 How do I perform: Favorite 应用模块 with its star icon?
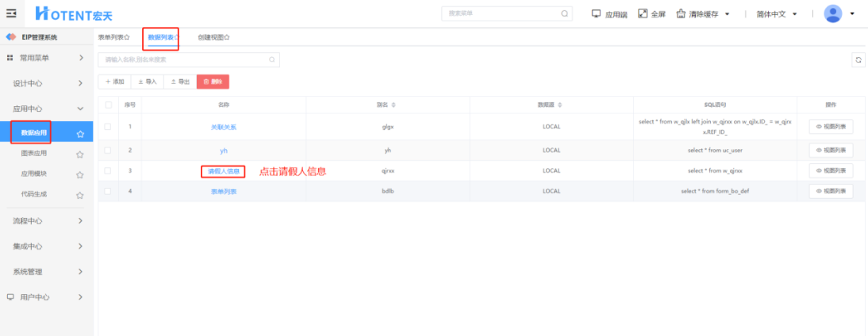(79, 174)
